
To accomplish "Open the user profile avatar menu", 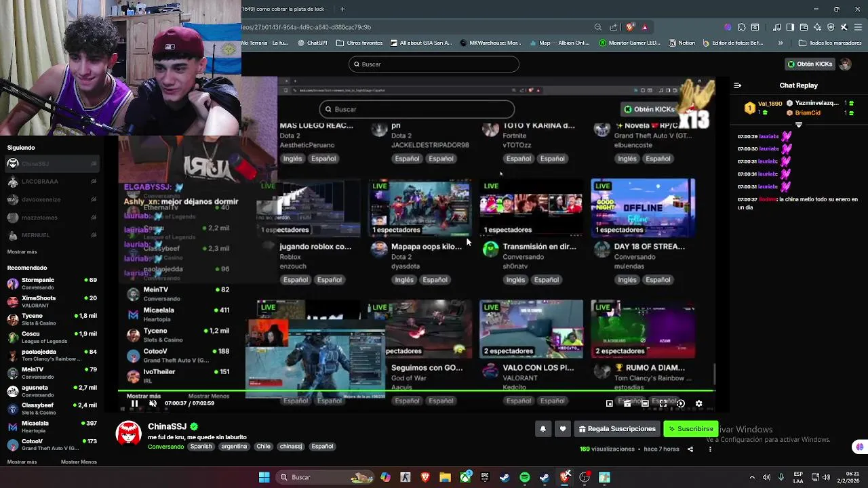I will (845, 64).
